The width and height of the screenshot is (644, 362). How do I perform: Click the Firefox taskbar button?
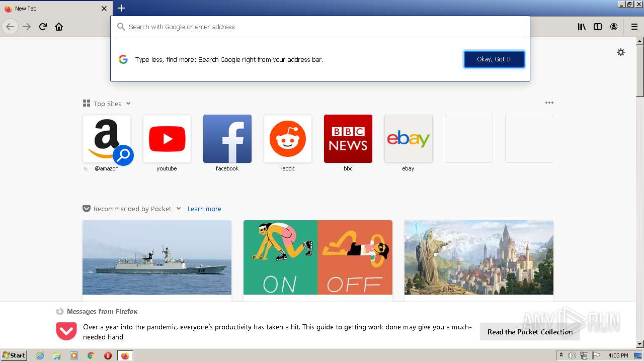pos(125,355)
